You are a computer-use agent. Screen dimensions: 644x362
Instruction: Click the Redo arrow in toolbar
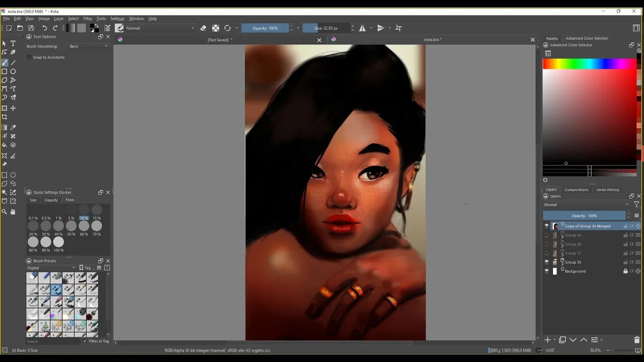point(55,28)
